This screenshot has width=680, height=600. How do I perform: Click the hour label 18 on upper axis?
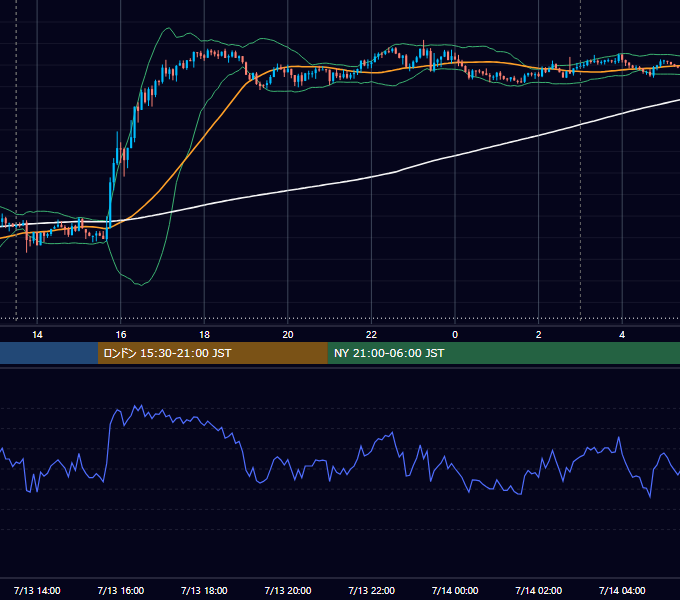tap(204, 335)
